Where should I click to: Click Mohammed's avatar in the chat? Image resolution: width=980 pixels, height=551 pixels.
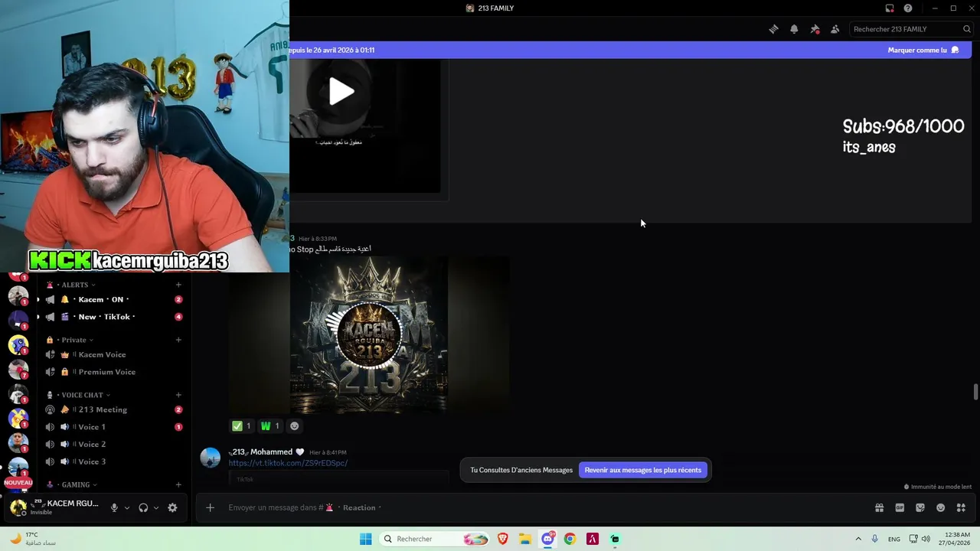pyautogui.click(x=210, y=457)
